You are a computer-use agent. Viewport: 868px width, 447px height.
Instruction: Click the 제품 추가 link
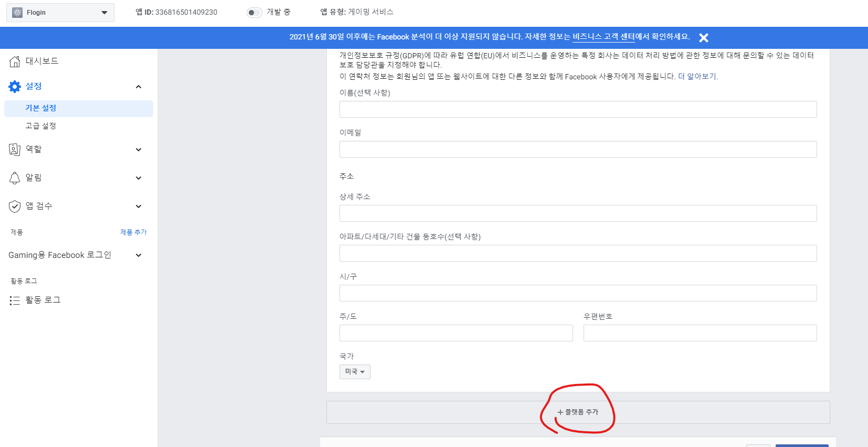click(133, 232)
